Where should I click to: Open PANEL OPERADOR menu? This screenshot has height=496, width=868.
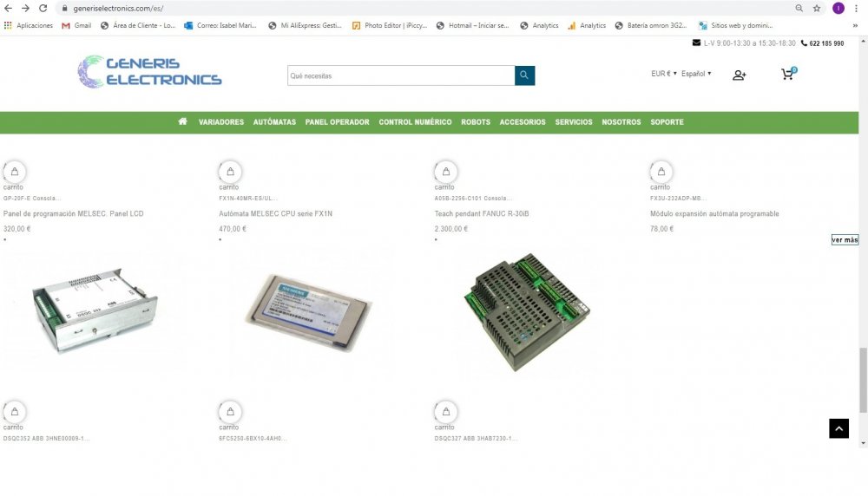pyautogui.click(x=337, y=122)
